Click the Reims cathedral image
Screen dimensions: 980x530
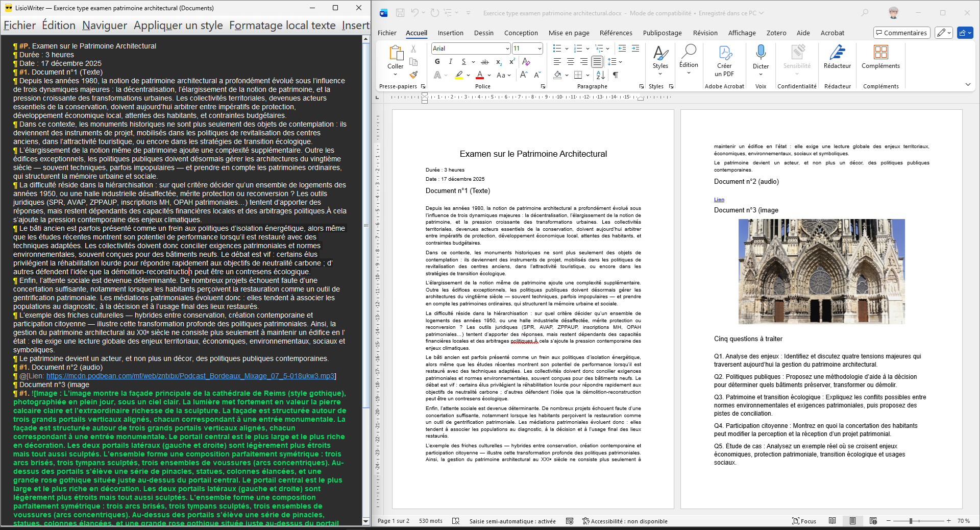(821, 272)
